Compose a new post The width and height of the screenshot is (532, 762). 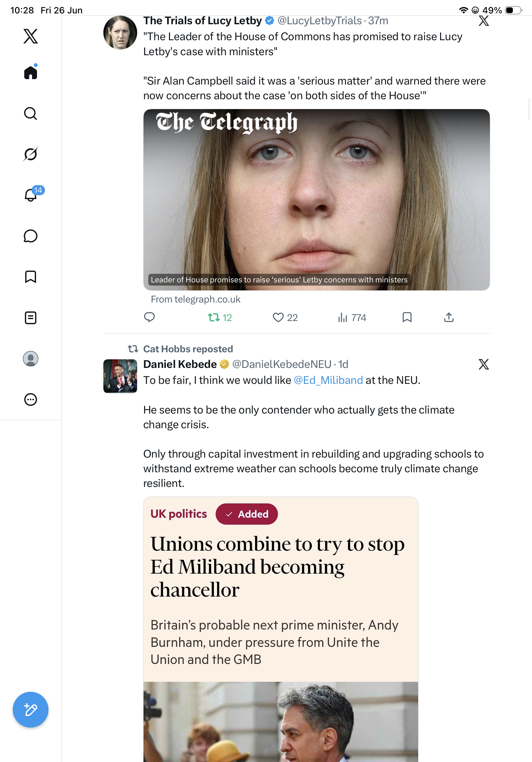click(x=31, y=710)
